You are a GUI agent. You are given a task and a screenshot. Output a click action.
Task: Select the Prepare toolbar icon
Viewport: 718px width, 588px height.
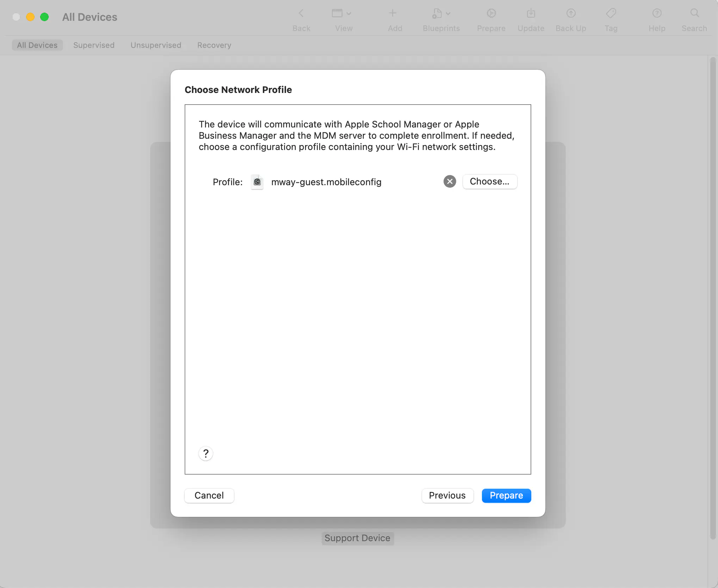(x=491, y=13)
